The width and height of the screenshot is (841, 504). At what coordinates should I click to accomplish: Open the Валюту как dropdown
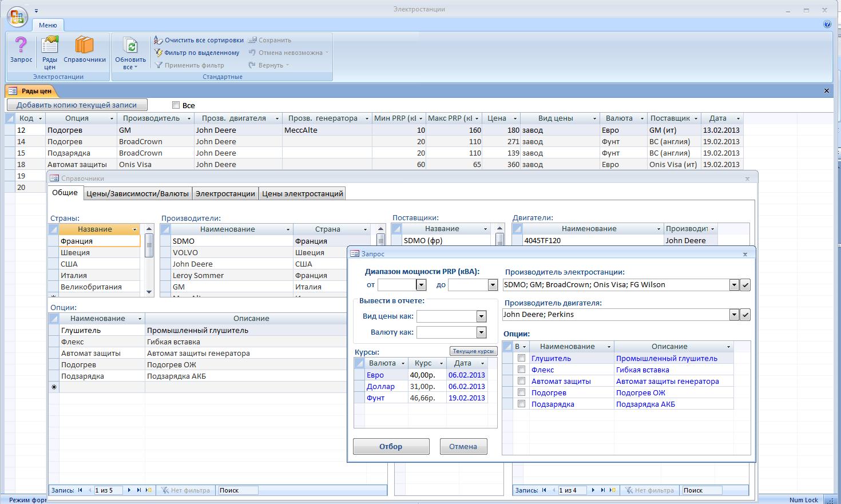[481, 332]
